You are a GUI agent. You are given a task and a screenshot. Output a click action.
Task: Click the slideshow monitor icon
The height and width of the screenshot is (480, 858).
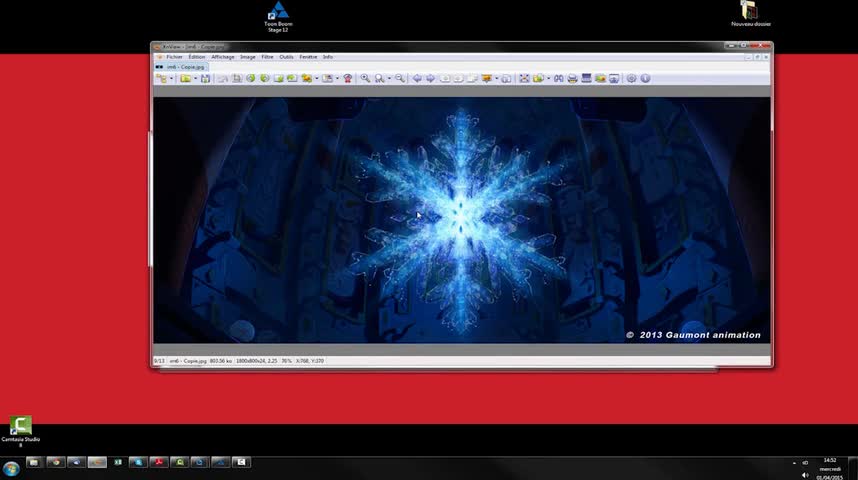(614, 79)
